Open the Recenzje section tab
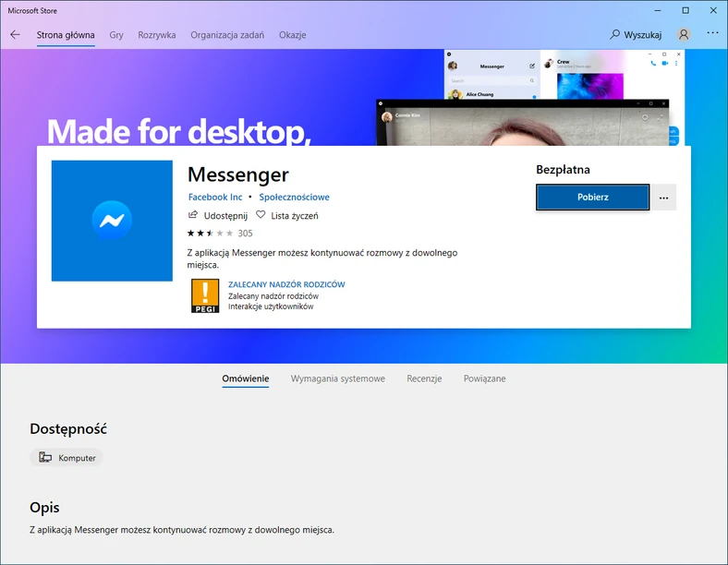This screenshot has height=565, width=728. pyautogui.click(x=424, y=379)
